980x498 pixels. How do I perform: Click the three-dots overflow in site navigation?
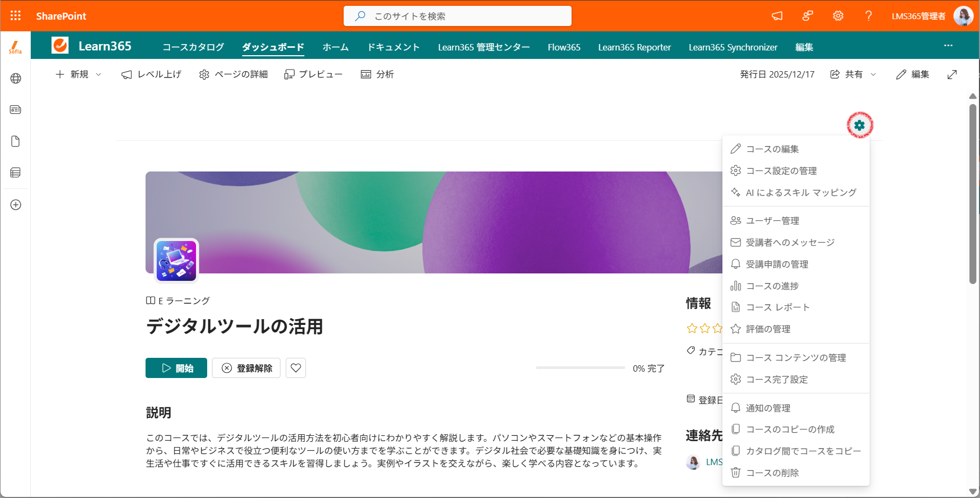pyautogui.click(x=948, y=46)
